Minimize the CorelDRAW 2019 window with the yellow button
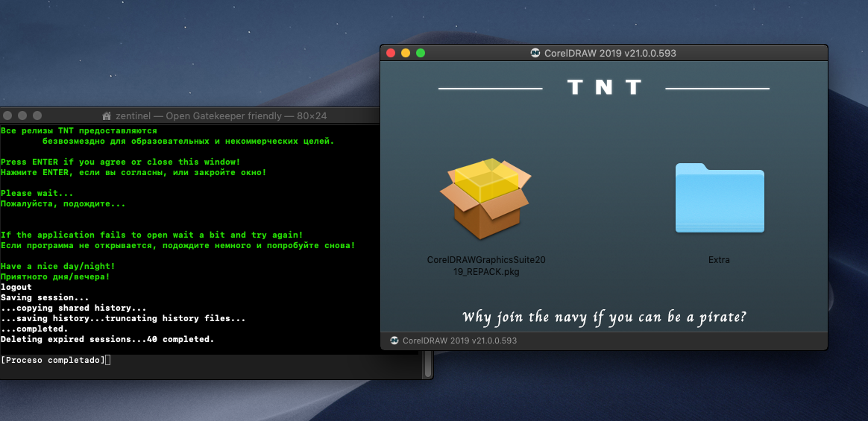This screenshot has width=868, height=421. [406, 53]
